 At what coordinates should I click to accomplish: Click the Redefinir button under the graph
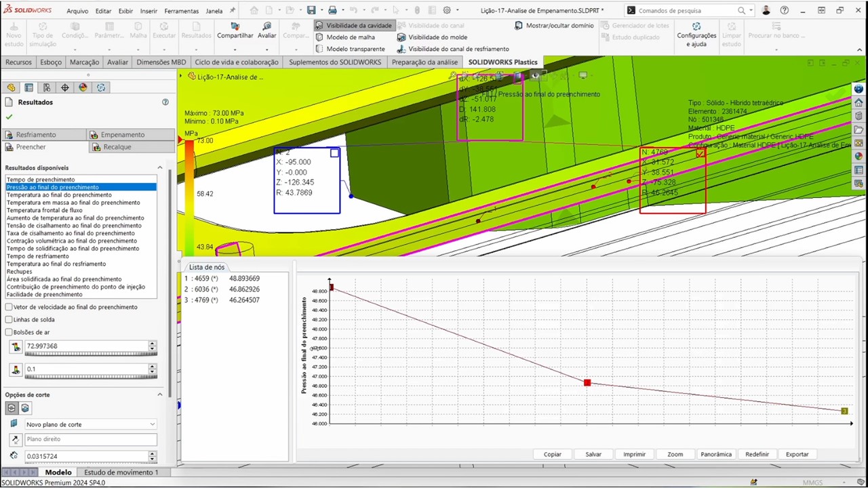[x=757, y=454]
